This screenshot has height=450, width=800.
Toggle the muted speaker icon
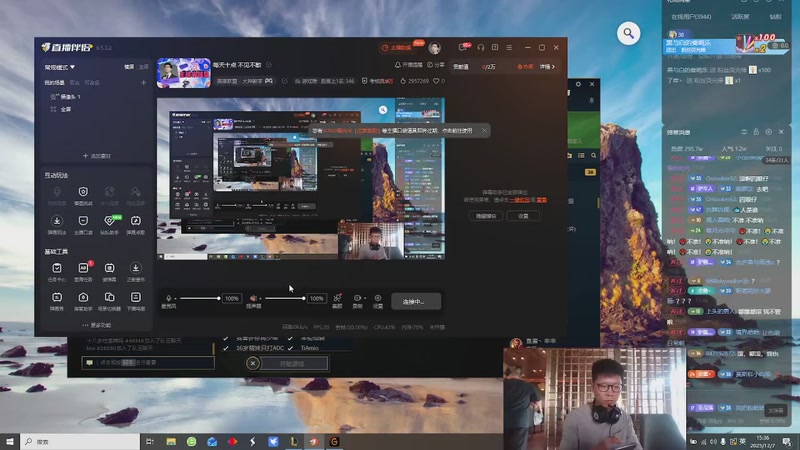pos(253,298)
